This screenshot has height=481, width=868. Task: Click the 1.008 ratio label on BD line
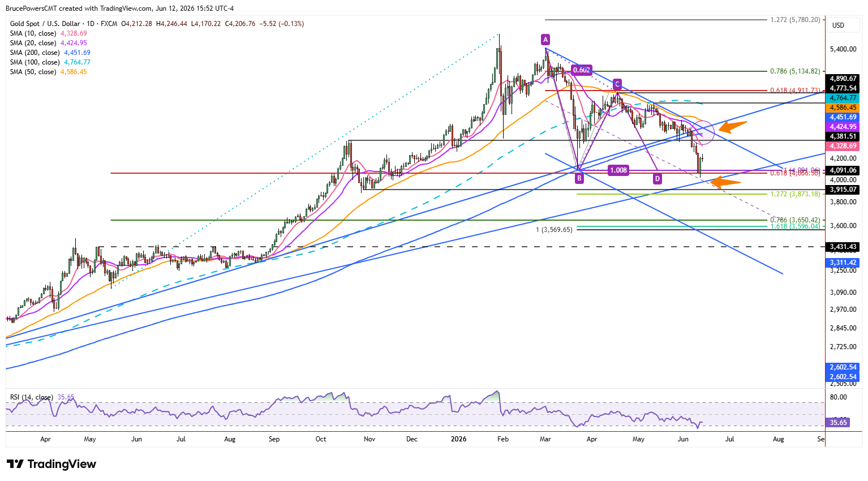(618, 170)
